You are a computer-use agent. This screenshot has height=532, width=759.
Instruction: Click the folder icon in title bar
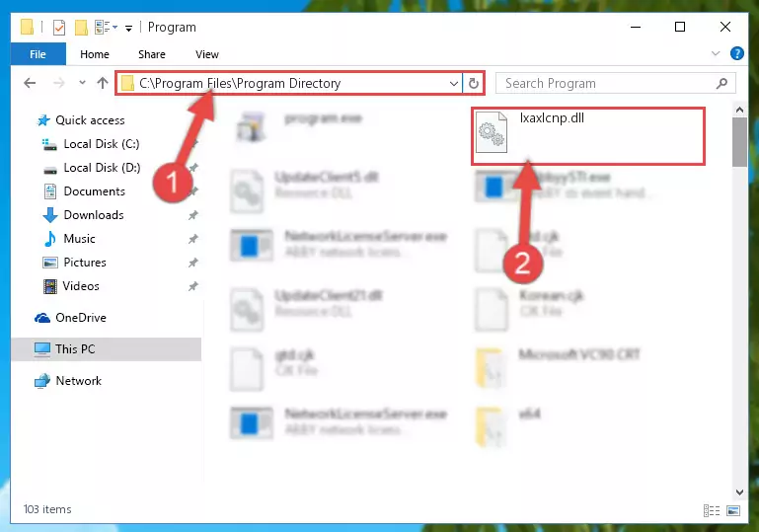point(27,27)
